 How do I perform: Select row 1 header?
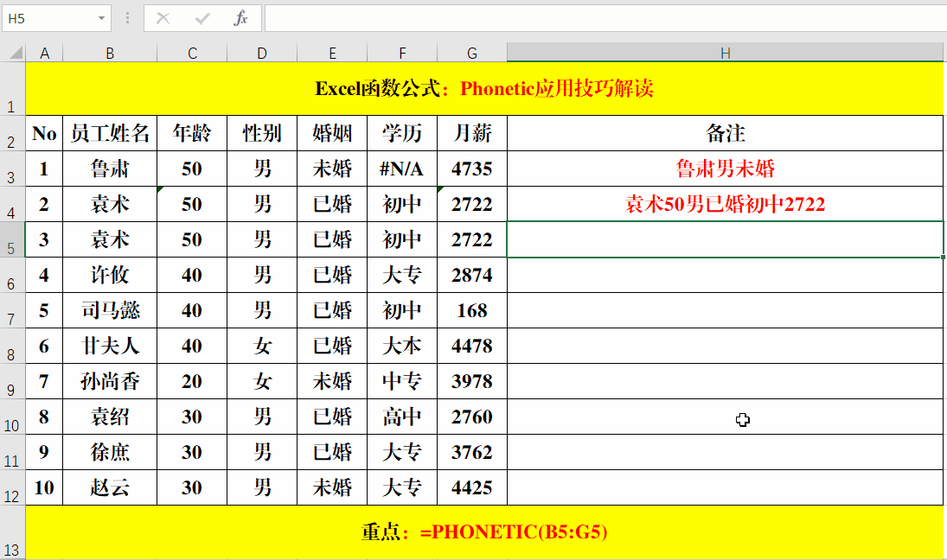click(13, 89)
